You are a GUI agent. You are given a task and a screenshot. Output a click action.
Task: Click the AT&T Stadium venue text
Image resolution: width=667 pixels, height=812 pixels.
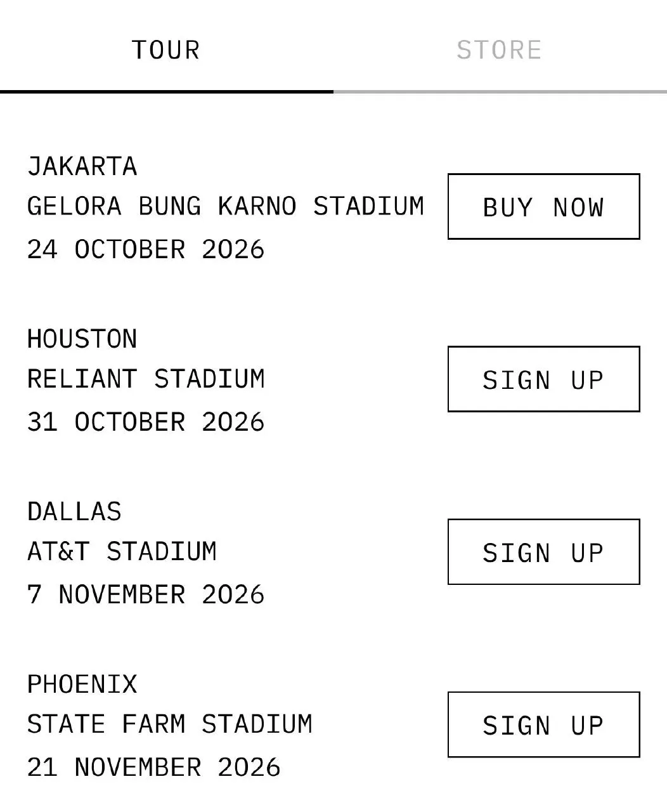pyautogui.click(x=122, y=552)
